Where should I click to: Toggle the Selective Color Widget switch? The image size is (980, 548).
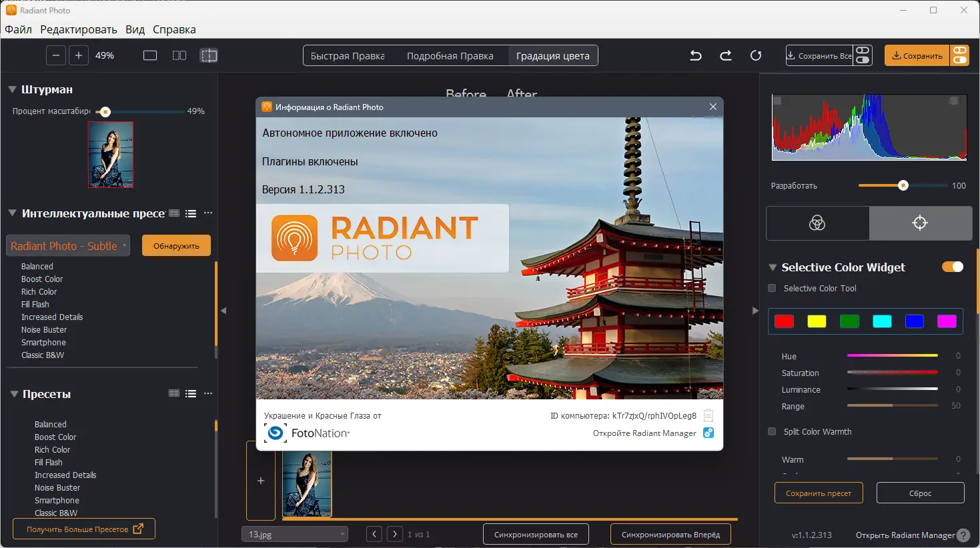(952, 267)
